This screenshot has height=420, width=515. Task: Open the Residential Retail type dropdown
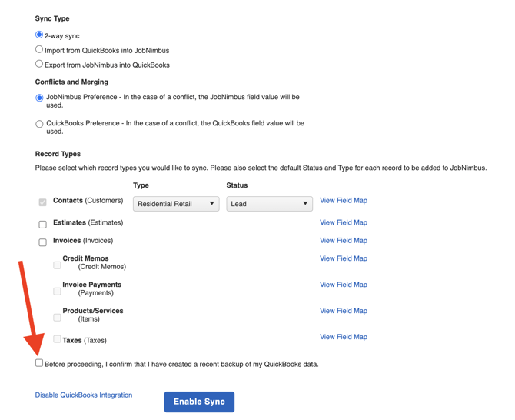coord(176,204)
